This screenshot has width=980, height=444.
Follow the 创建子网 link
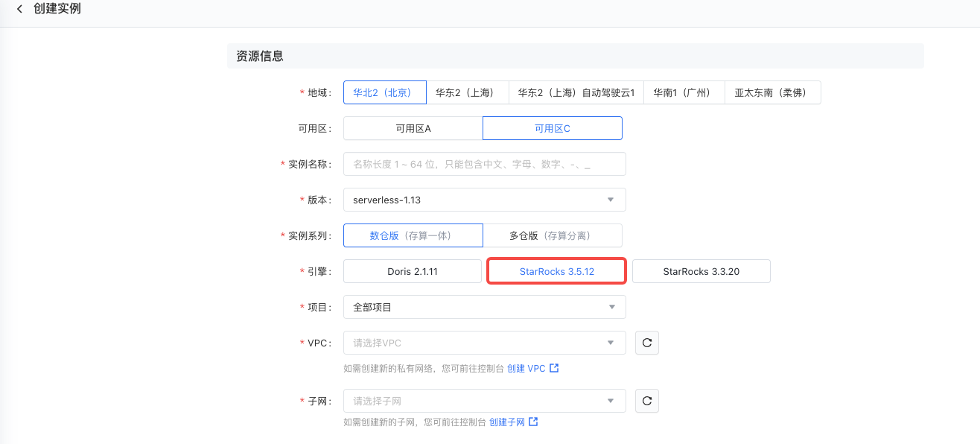coord(507,422)
